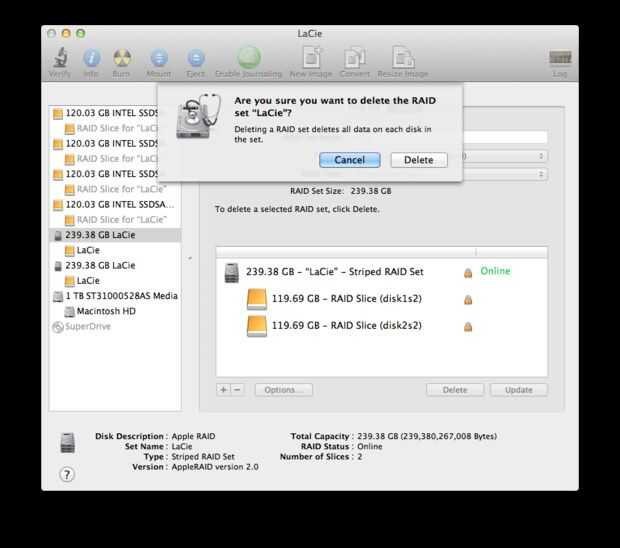
Task: Select the highlighted 239.38 GB LaCie disk
Action: coord(115,235)
